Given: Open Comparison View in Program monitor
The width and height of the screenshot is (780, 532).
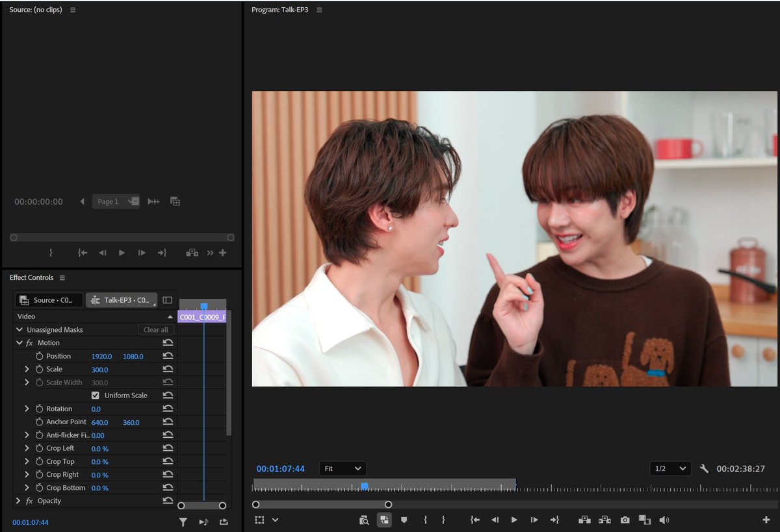Looking at the screenshot, I should 644,520.
